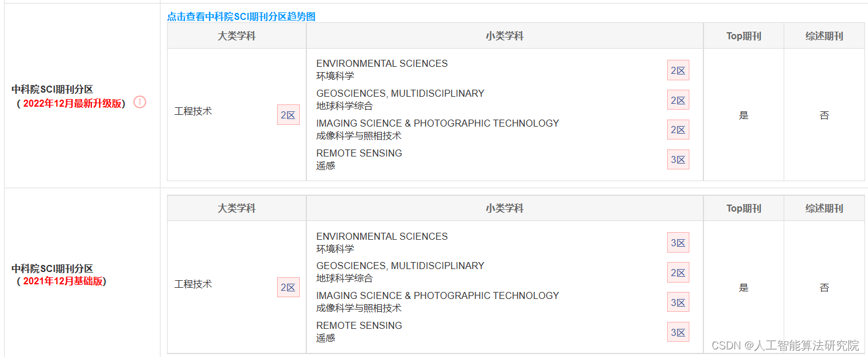Click the 3区 badge for REMOTE SENSING in 2021 table
The height and width of the screenshot is (357, 868).
[678, 332]
